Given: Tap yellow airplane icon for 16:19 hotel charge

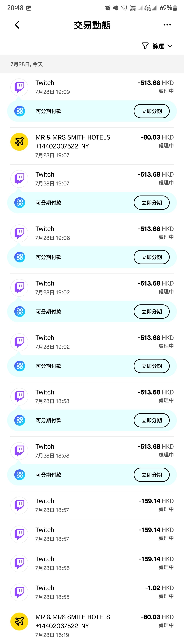Looking at the screenshot, I should pos(19,621).
